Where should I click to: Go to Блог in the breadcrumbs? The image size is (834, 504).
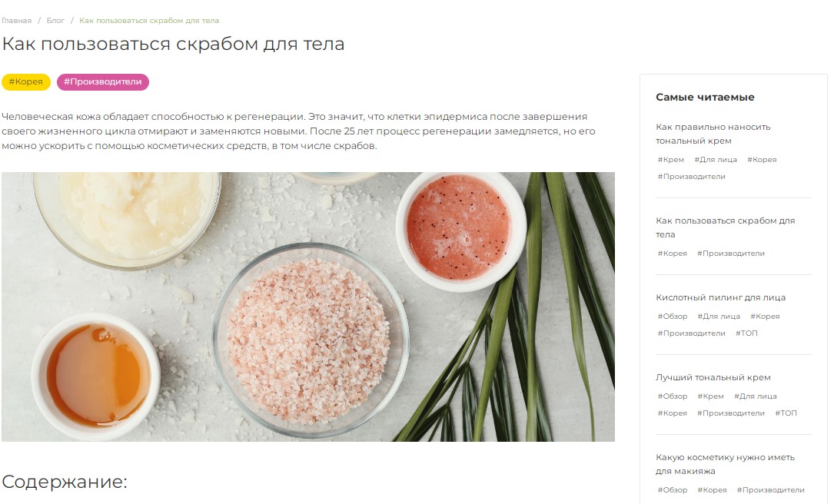(x=55, y=21)
